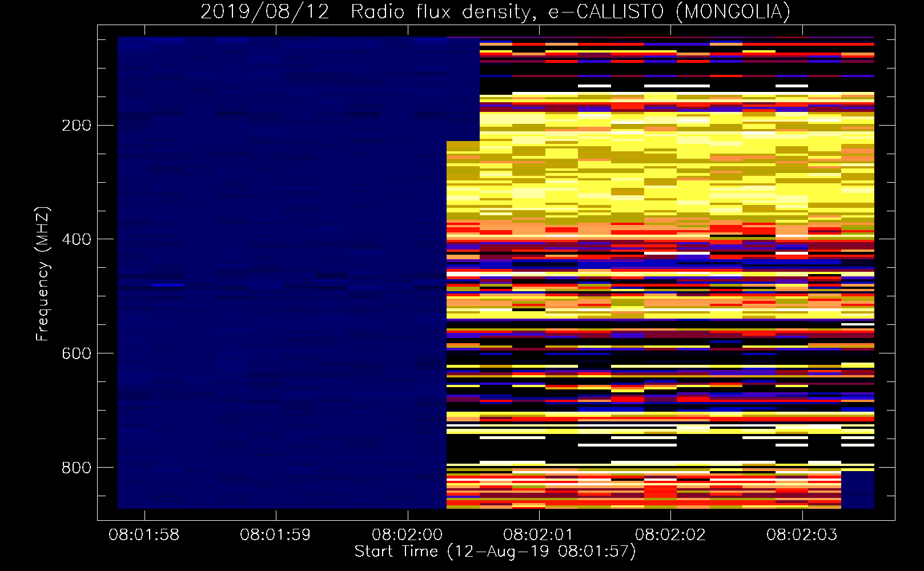The height and width of the screenshot is (571, 924).
Task: Click the 08:02:00 time tick label
Action: [x=407, y=535]
